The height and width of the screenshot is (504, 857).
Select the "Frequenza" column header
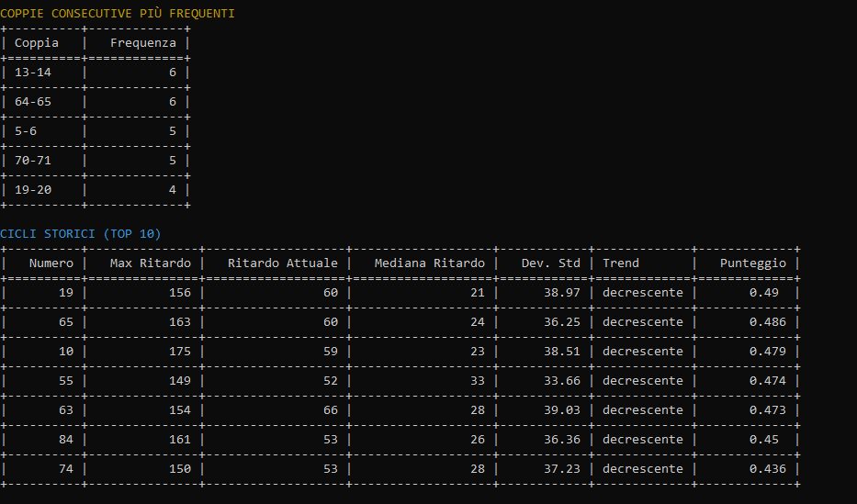pos(143,43)
